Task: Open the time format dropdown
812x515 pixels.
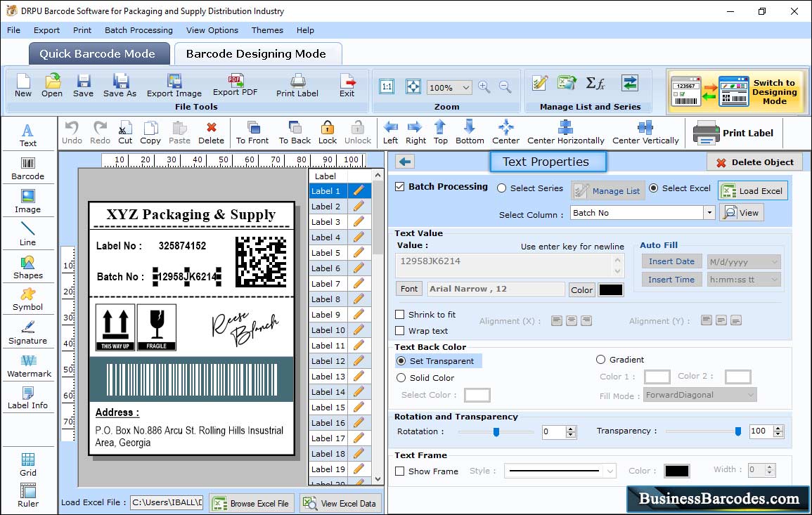Action: pyautogui.click(x=774, y=280)
